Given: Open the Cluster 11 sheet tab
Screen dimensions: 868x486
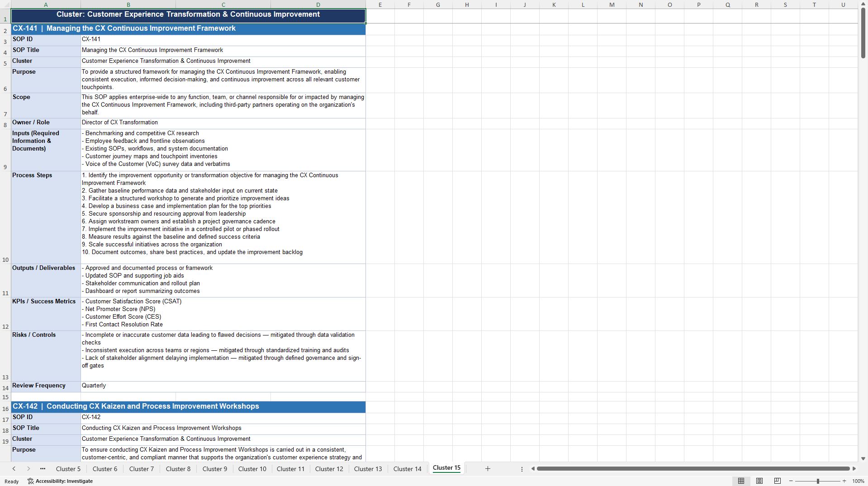Looking at the screenshot, I should pos(291,469).
